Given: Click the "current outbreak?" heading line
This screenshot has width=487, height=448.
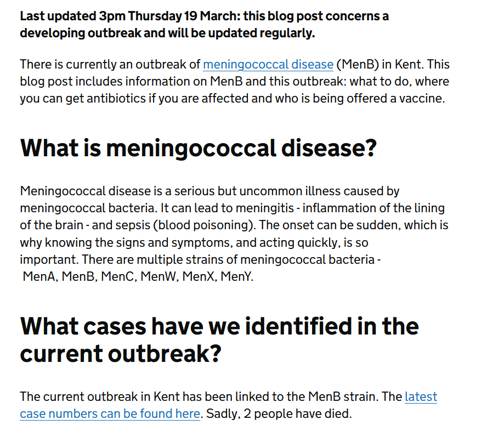Looking at the screenshot, I should point(120,354).
